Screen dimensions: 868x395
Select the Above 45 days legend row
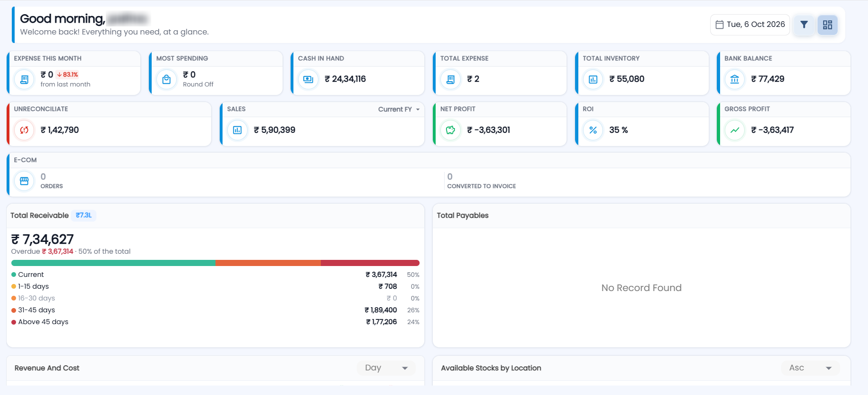click(x=215, y=322)
